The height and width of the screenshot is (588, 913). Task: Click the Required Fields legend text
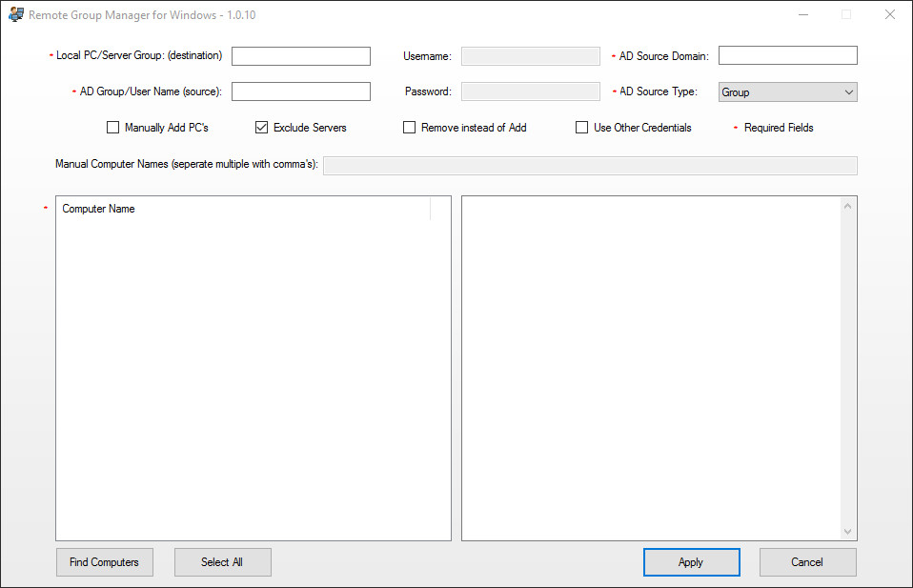[779, 128]
